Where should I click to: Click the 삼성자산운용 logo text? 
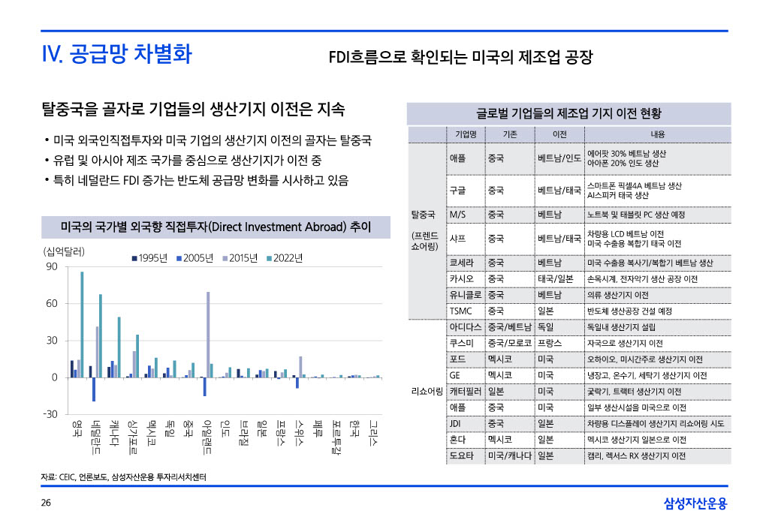(695, 503)
